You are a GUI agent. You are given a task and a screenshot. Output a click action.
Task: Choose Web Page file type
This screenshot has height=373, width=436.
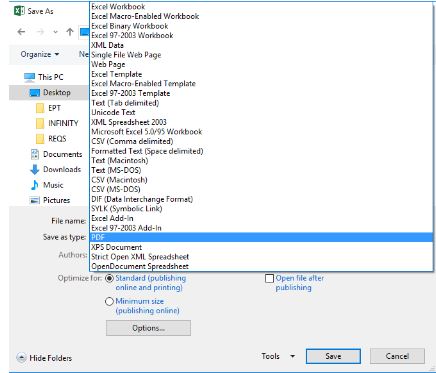click(x=262, y=64)
